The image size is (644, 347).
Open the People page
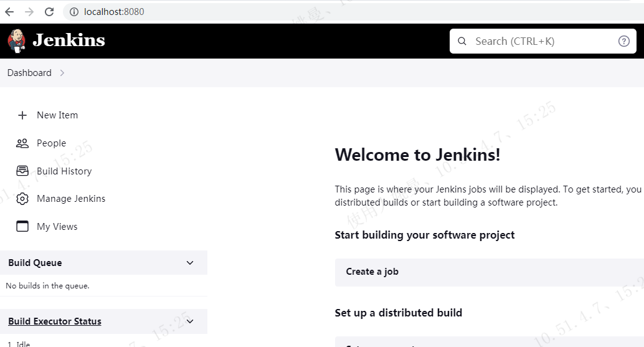click(51, 143)
